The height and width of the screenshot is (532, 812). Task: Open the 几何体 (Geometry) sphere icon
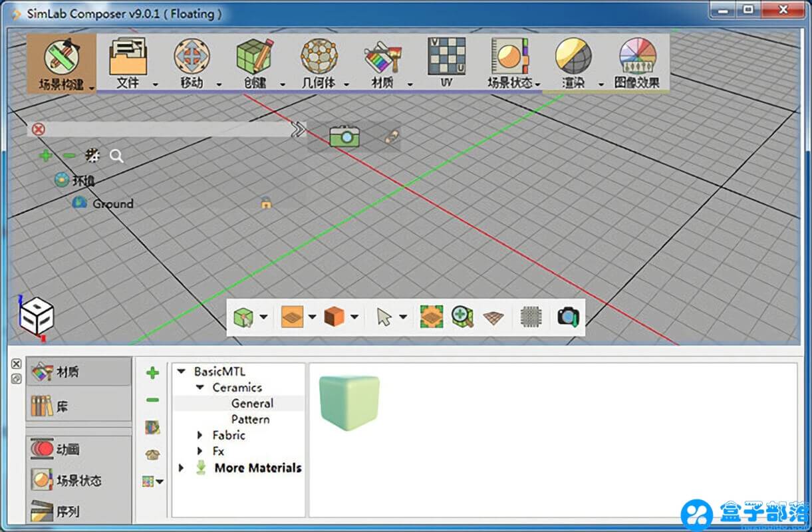click(x=319, y=56)
